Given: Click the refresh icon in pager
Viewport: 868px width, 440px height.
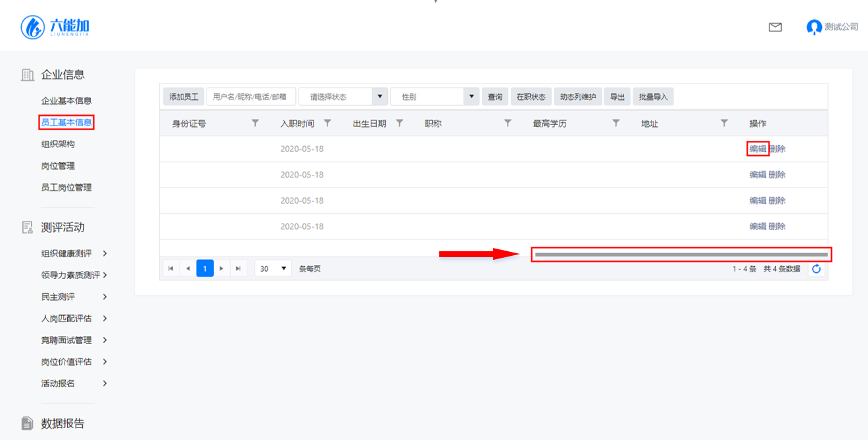Looking at the screenshot, I should (816, 268).
